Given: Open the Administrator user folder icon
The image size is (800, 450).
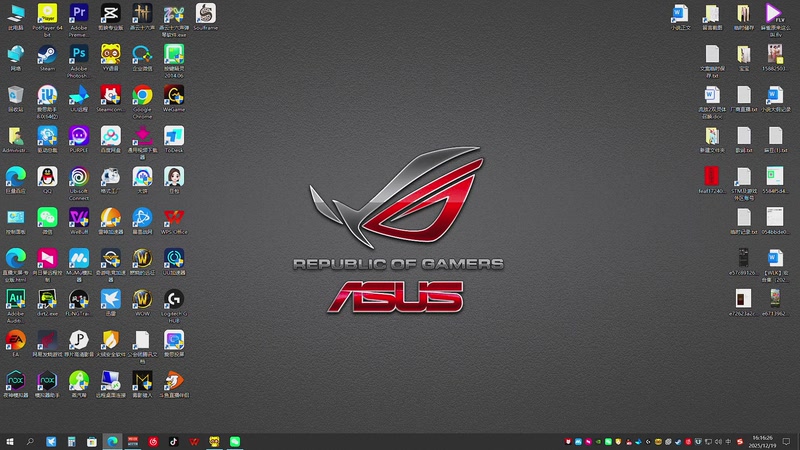Looking at the screenshot, I should (15, 139).
